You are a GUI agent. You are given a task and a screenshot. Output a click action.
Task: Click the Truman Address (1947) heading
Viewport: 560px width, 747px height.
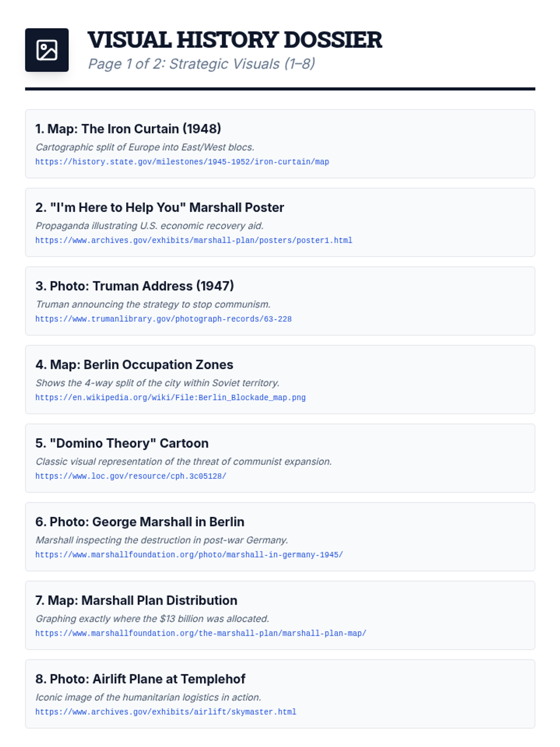tap(134, 286)
